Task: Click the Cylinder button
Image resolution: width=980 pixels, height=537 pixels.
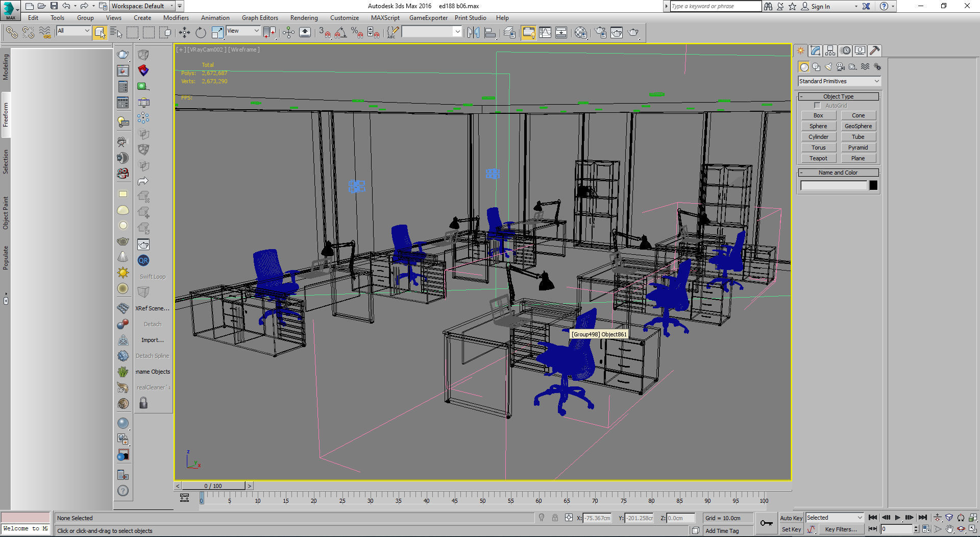Action: 818,137
